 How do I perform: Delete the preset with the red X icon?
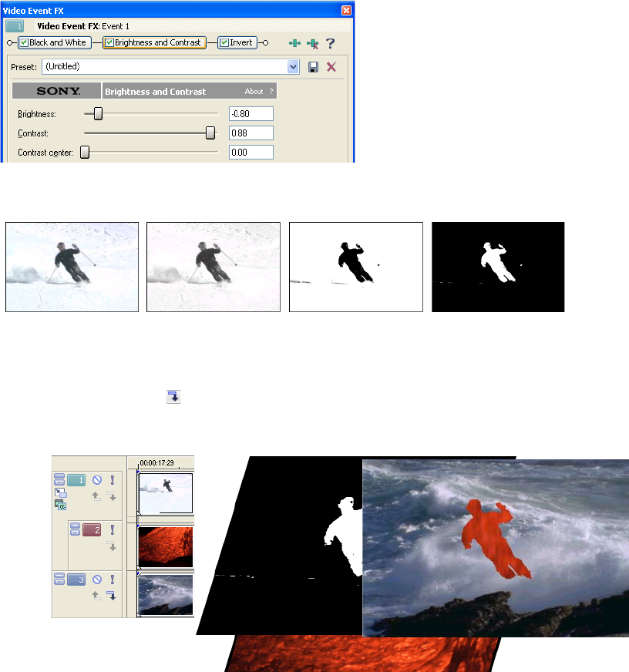click(x=331, y=67)
